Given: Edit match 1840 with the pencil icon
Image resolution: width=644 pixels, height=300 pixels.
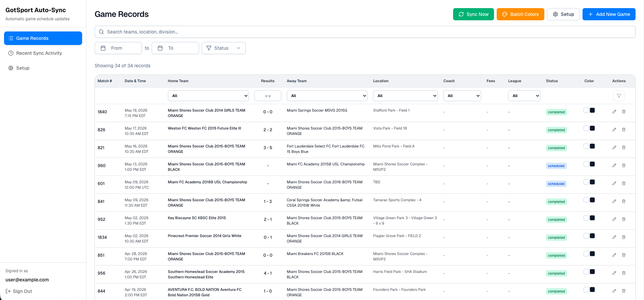Looking at the screenshot, I should point(614,112).
